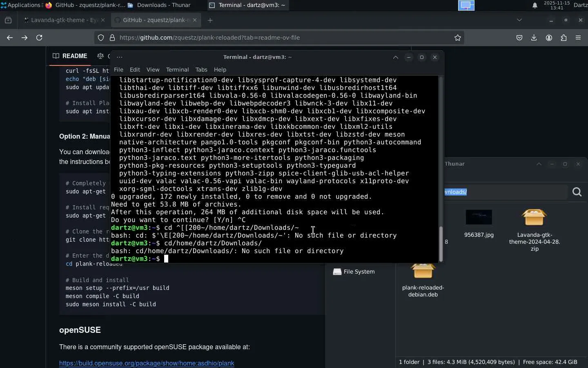The height and width of the screenshot is (368, 588).
Task: Open the terminal File menu
Action: 118,70
